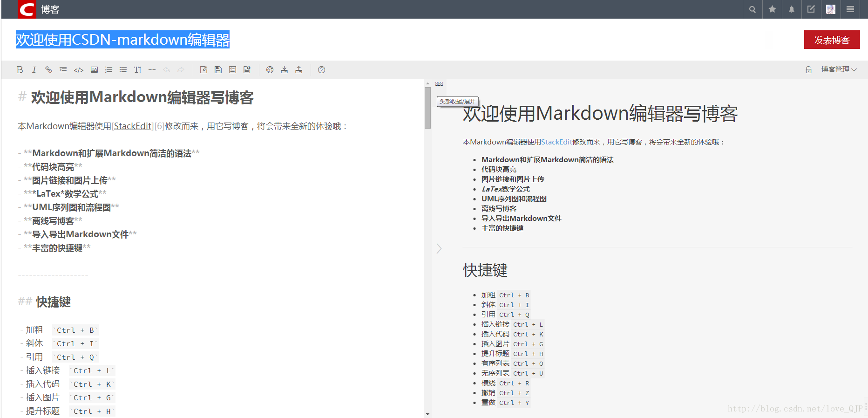Go to the CSDN logo home page
Image resolution: width=868 pixels, height=418 pixels.
27,9
